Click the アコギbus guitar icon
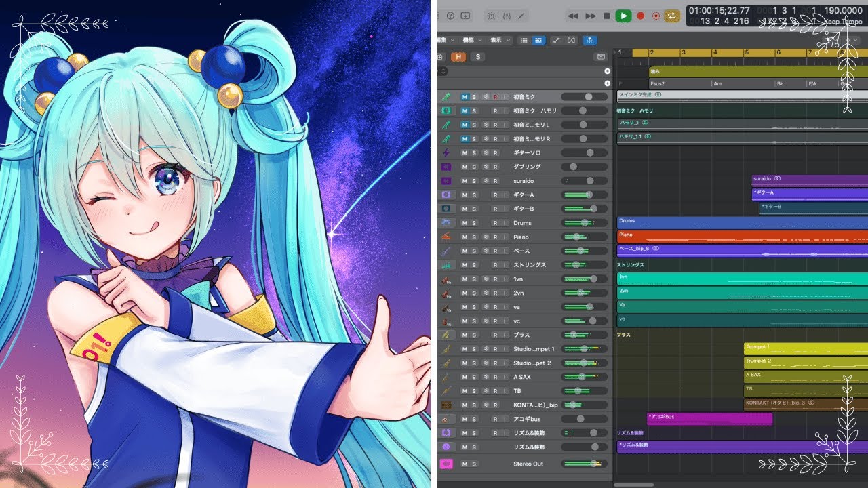 coord(446,419)
